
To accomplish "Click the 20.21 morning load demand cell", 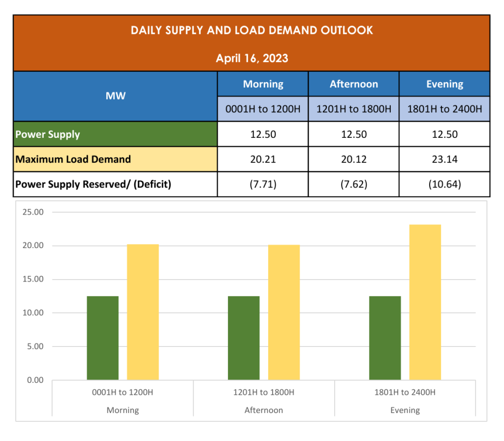I will (x=263, y=159).
